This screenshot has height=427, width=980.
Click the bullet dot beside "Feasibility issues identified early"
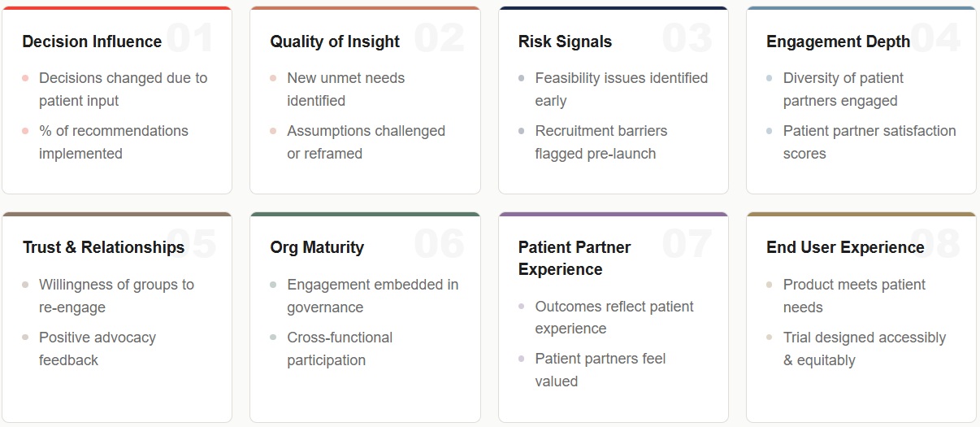521,78
